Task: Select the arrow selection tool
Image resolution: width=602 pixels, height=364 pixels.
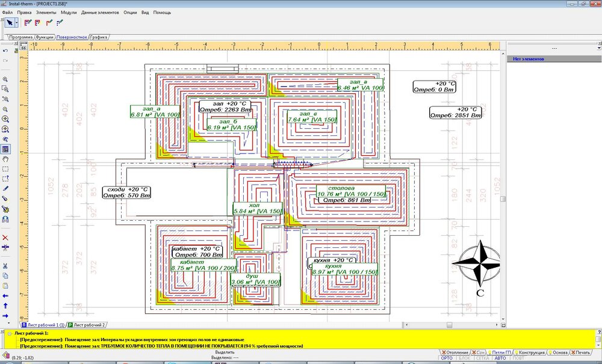Action: pyautogui.click(x=8, y=22)
